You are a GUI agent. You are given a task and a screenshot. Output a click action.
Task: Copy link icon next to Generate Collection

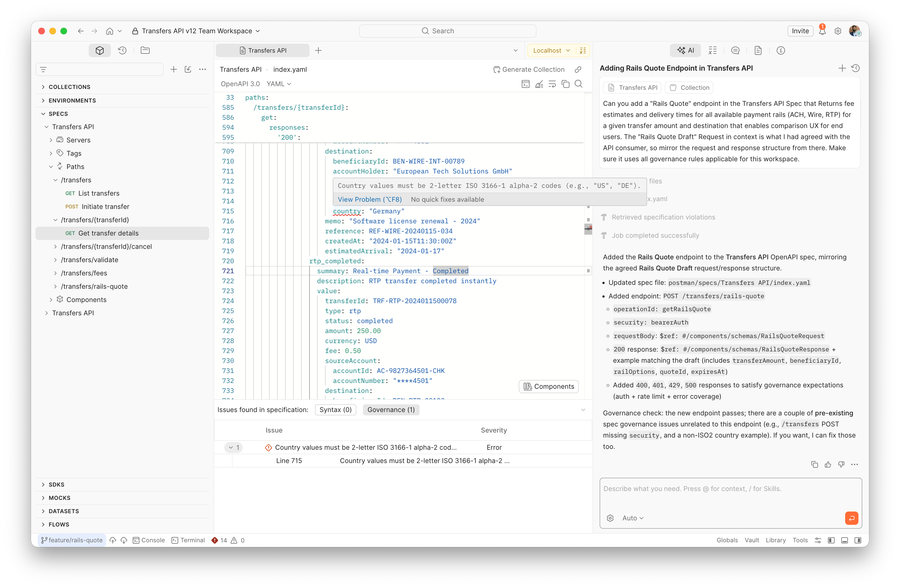pyautogui.click(x=578, y=70)
